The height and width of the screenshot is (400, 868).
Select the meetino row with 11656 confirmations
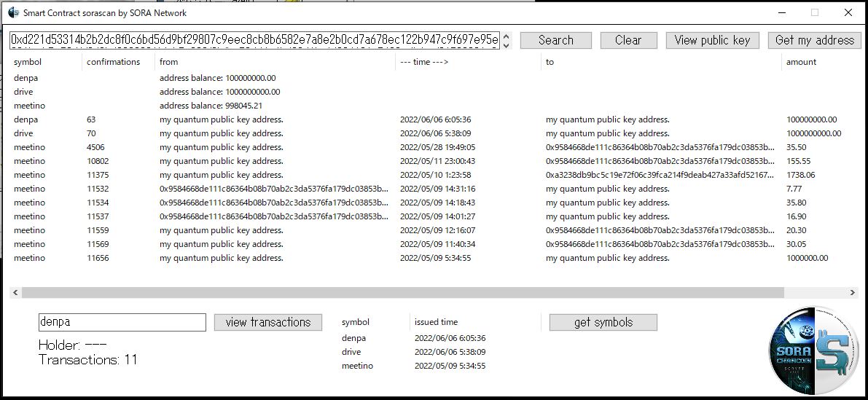(x=434, y=258)
